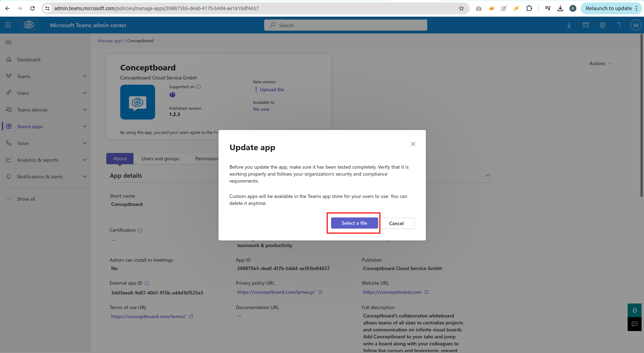Open the Actions dropdown
The height and width of the screenshot is (353, 644).
pyautogui.click(x=600, y=63)
